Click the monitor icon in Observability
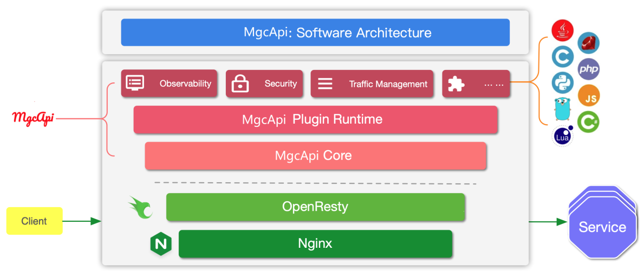The height and width of the screenshot is (276, 644). click(x=135, y=83)
